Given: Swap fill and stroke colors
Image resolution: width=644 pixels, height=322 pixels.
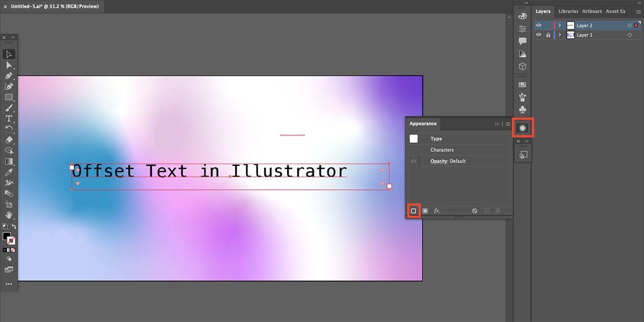Looking at the screenshot, I should tap(14, 226).
